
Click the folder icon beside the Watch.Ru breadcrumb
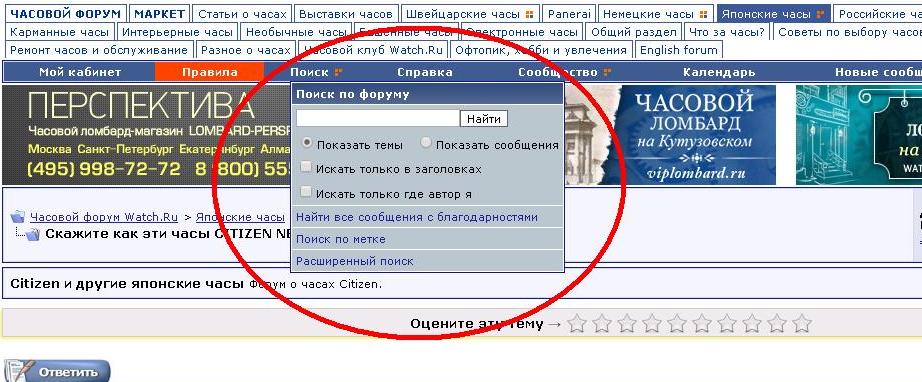tap(18, 216)
